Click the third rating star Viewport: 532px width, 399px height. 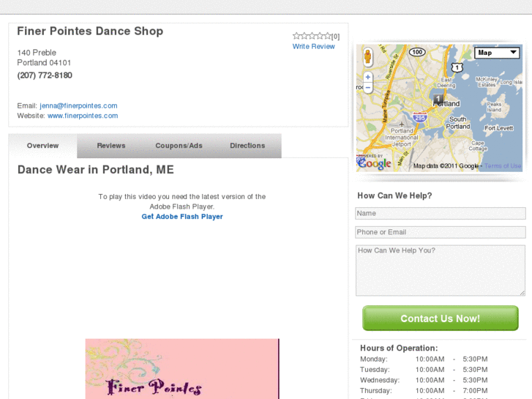pos(311,36)
